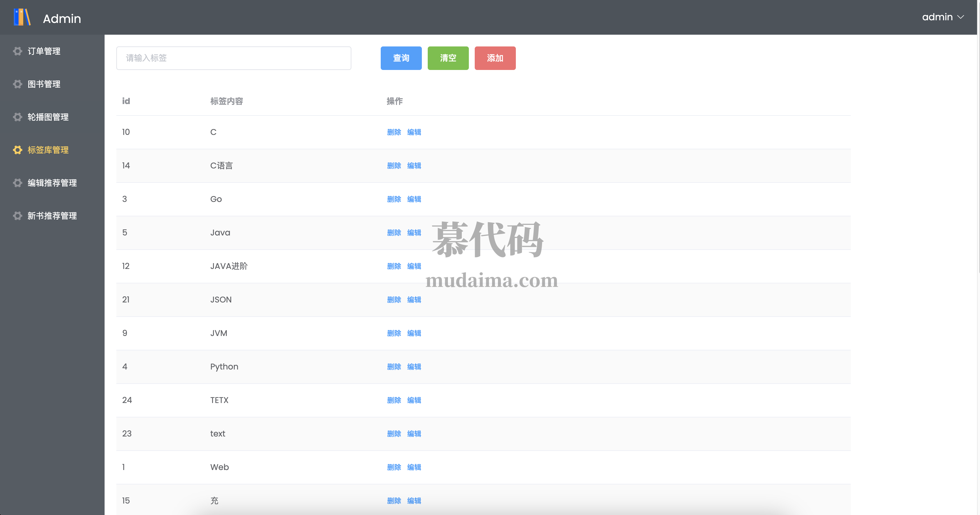The height and width of the screenshot is (515, 980).
Task: Click the yellow gear icon for 标签库管理
Action: tap(18, 150)
